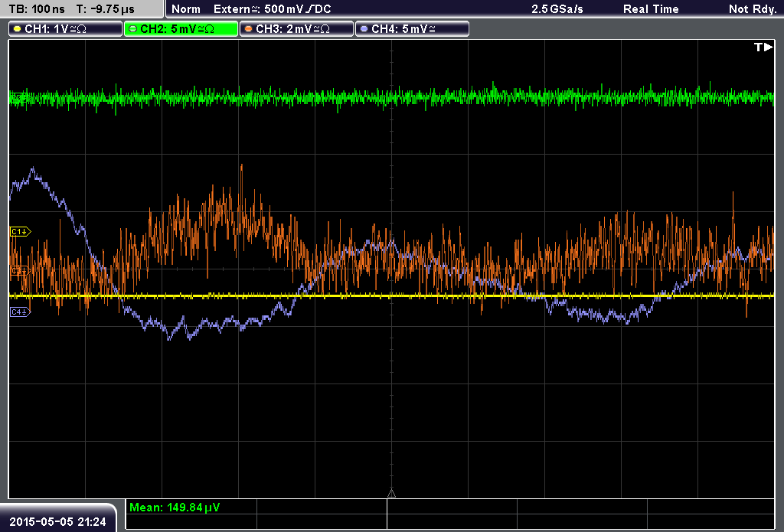Click the blue CH4 color dot
The width and height of the screenshot is (784, 532).
click(x=364, y=29)
